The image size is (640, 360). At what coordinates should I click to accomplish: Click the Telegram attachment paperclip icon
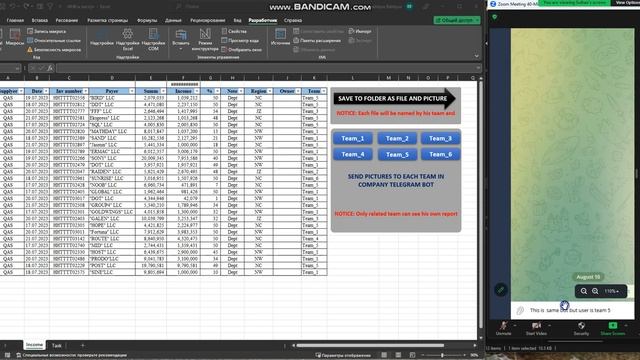coord(520,311)
